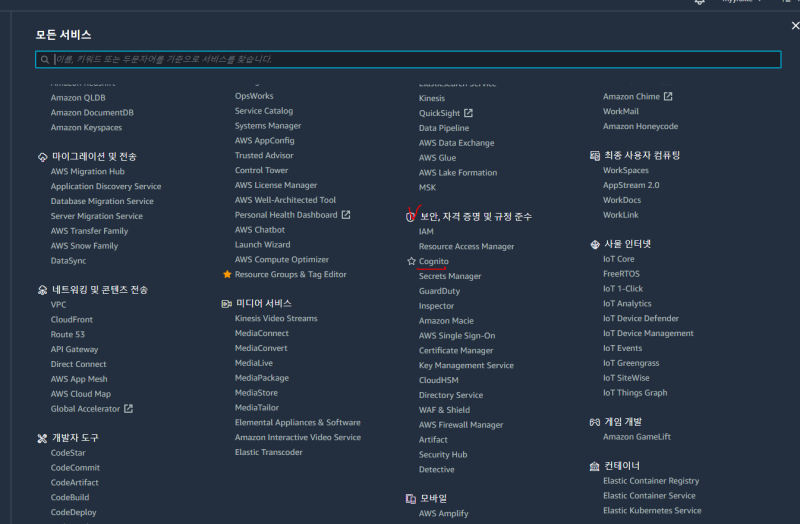
Task: Click the 미디어 서비스 category icon
Action: point(227,303)
